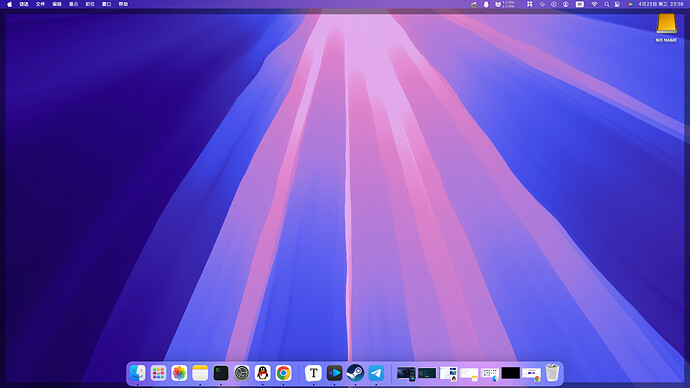Launch Terminal from the Dock
This screenshot has width=690, height=388.
click(x=221, y=373)
